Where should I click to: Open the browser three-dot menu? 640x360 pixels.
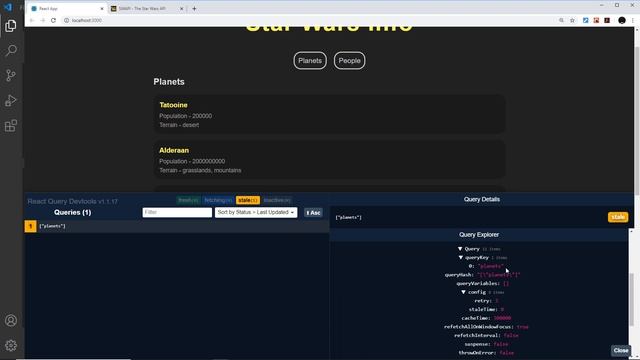pyautogui.click(x=633, y=20)
